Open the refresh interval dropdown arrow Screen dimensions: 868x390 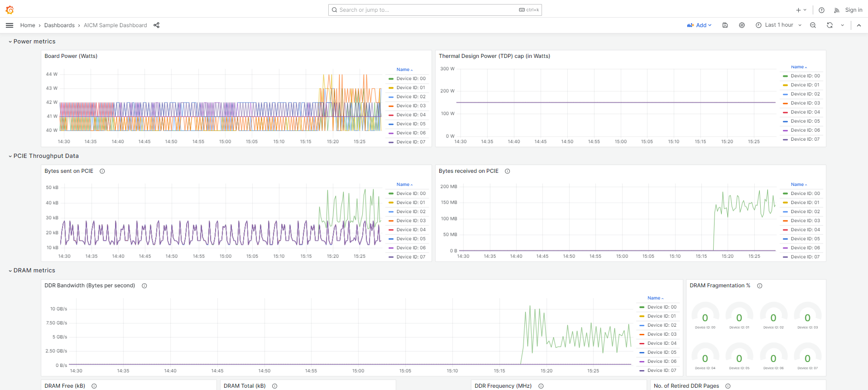tap(842, 25)
